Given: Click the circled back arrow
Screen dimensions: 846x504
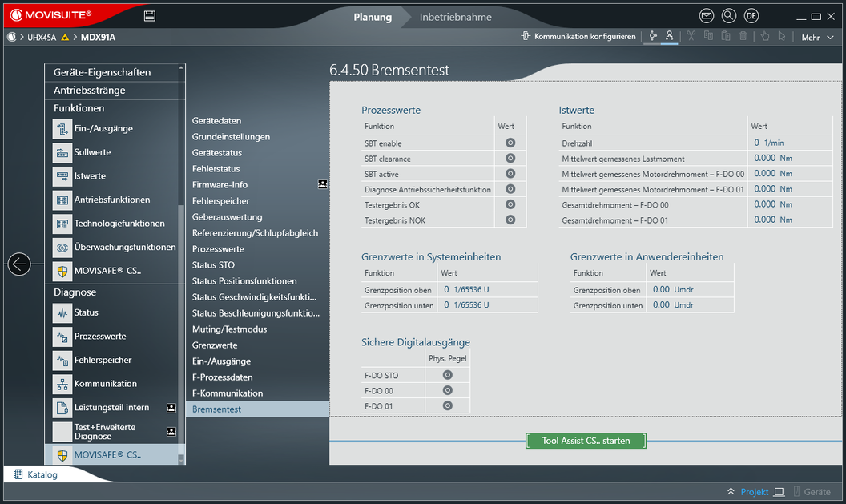Looking at the screenshot, I should coord(19,264).
